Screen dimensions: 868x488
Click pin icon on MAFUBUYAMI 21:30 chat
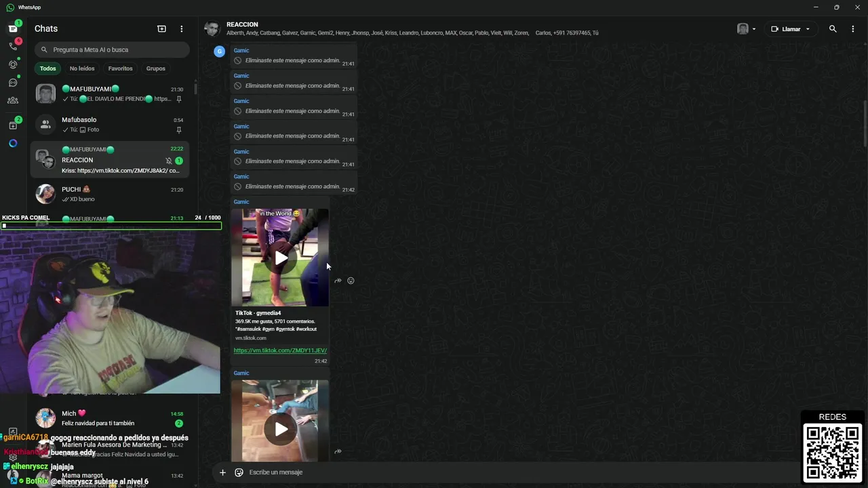[x=179, y=99]
